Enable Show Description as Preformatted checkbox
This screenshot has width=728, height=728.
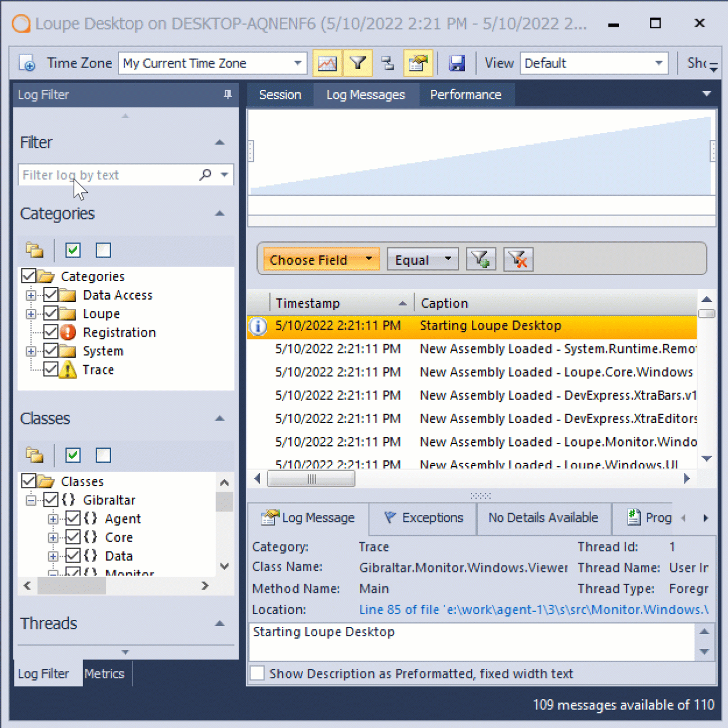(257, 673)
